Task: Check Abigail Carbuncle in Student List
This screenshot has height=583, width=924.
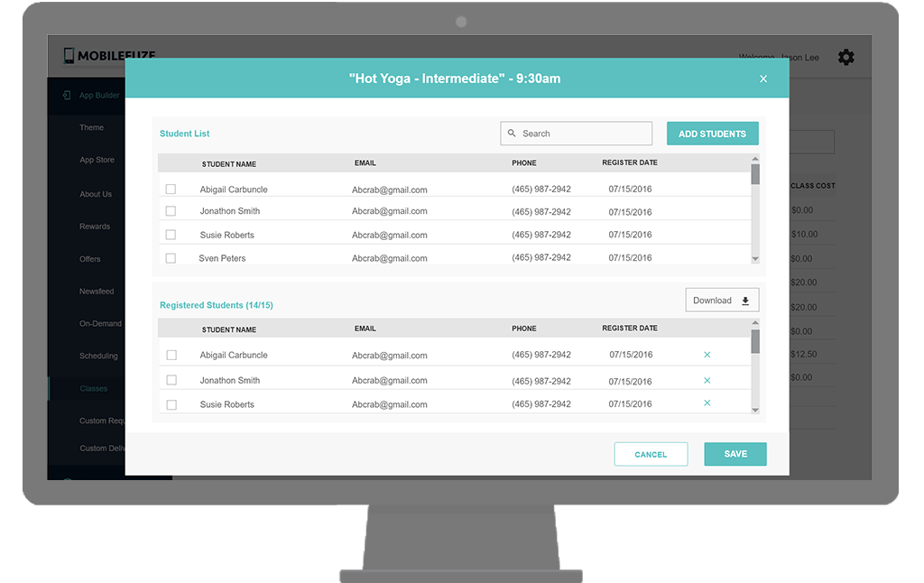Action: [x=171, y=190]
